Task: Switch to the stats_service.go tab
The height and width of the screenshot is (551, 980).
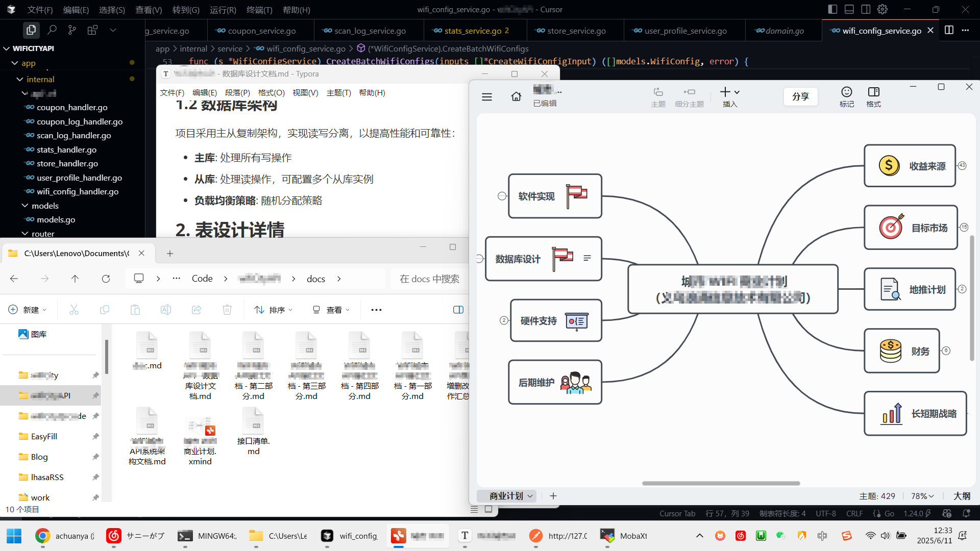Action: (x=472, y=31)
